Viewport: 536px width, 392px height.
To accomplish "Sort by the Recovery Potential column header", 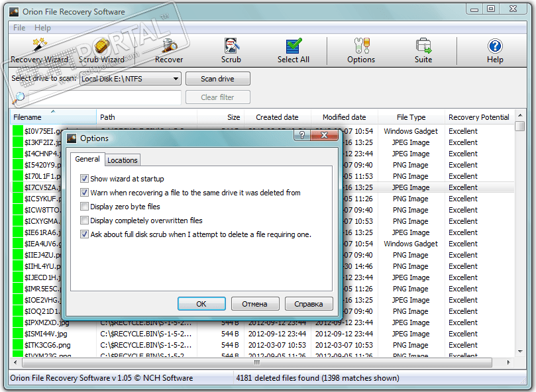I will [479, 117].
